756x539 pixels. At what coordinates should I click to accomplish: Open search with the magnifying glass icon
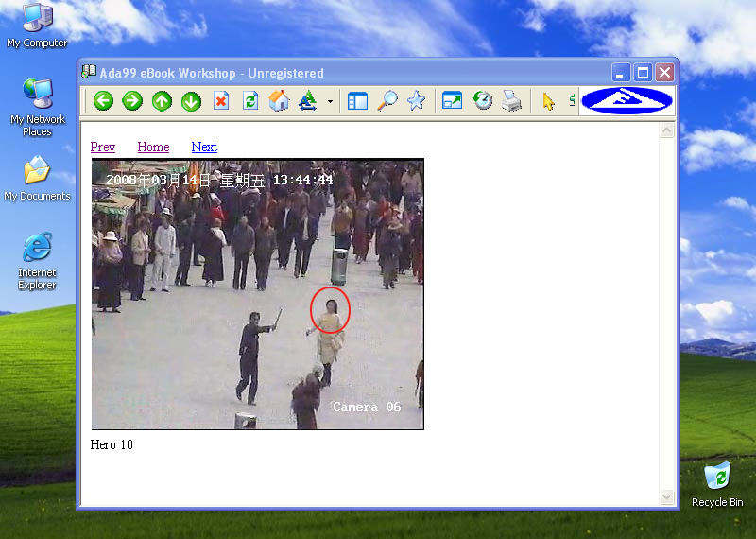point(387,101)
